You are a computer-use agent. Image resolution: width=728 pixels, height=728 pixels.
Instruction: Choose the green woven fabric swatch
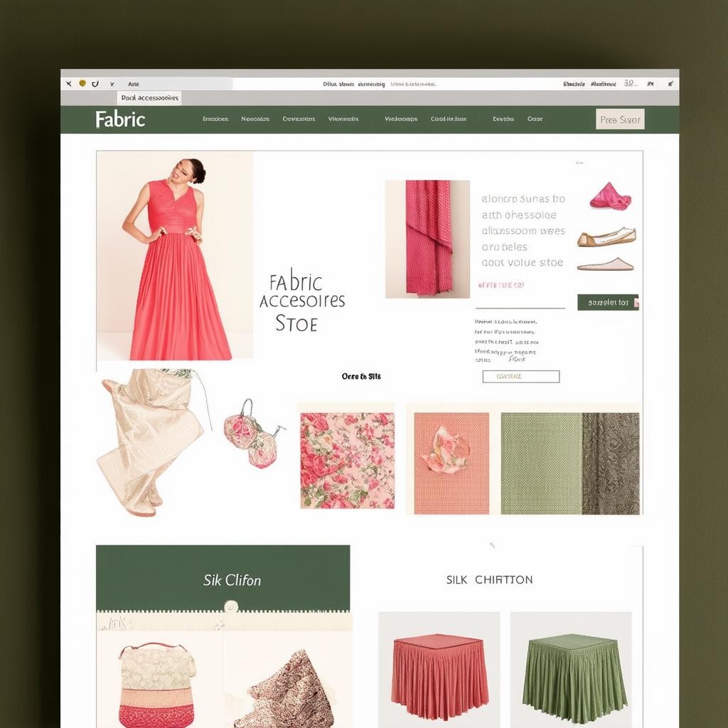tap(541, 463)
